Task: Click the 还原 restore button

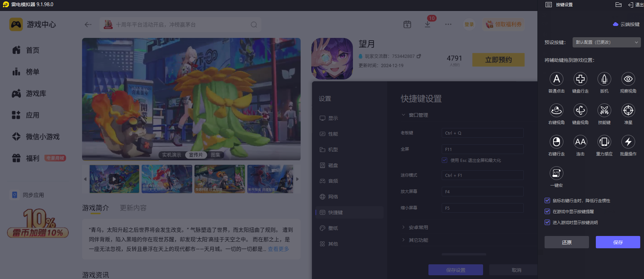Action: [x=566, y=242]
